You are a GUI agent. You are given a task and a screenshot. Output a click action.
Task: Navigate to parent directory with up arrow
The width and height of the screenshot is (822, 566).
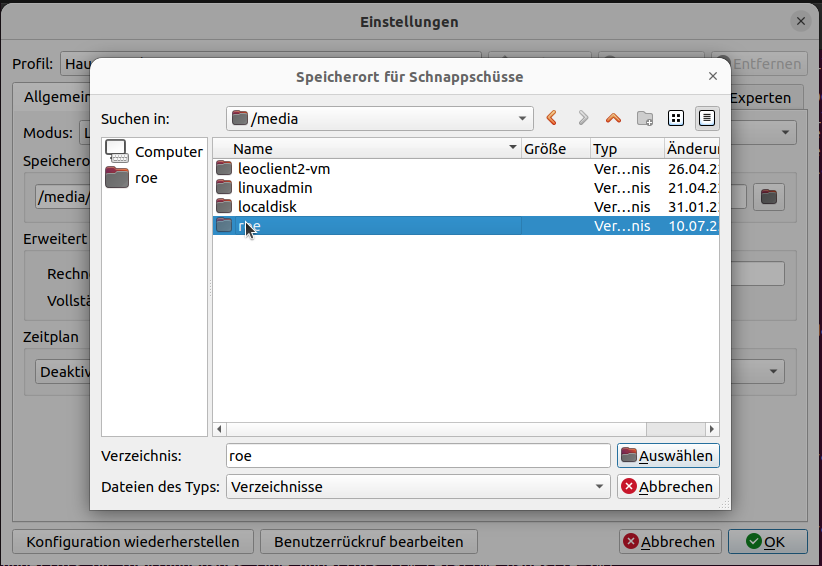613,118
